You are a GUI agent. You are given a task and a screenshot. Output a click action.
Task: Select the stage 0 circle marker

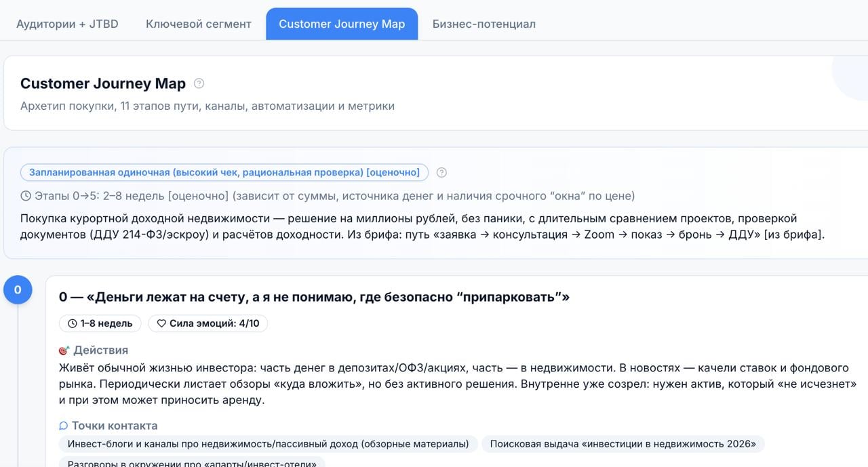[x=18, y=290]
